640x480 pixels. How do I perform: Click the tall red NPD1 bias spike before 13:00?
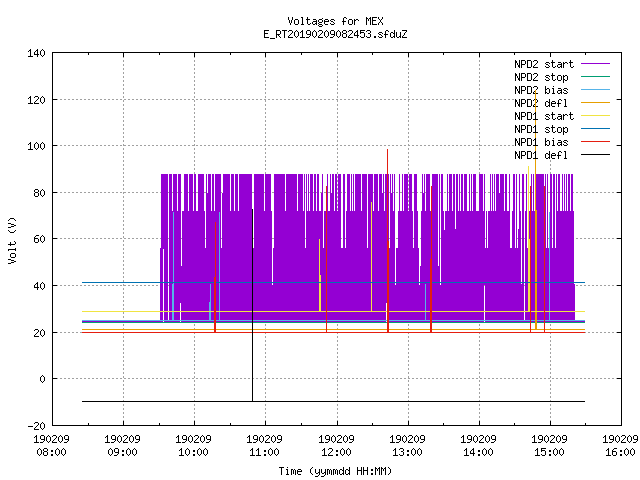387,241
